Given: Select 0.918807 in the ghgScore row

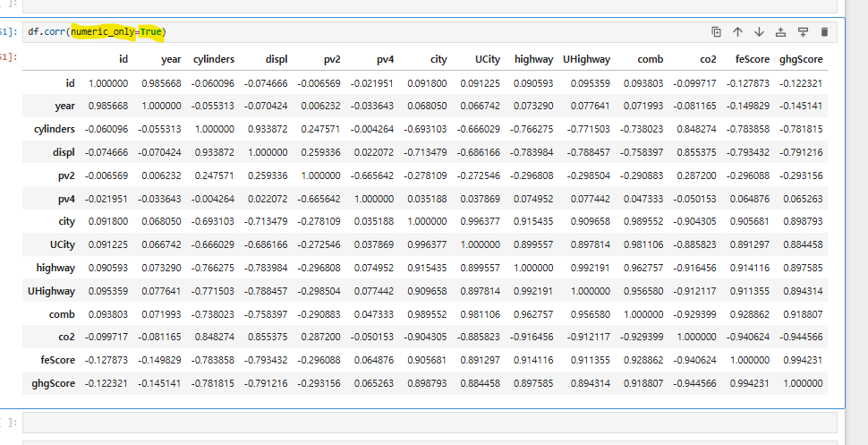Looking at the screenshot, I should [643, 383].
